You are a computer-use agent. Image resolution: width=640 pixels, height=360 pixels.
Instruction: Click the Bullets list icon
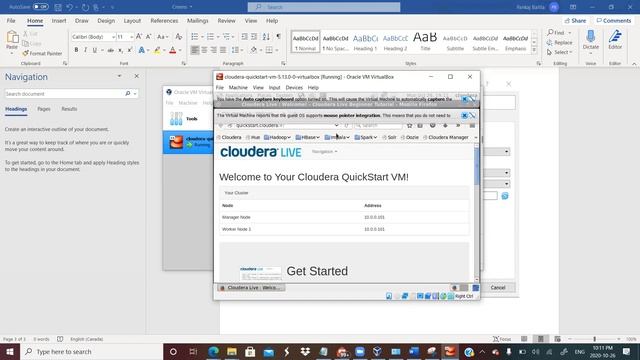(x=195, y=37)
